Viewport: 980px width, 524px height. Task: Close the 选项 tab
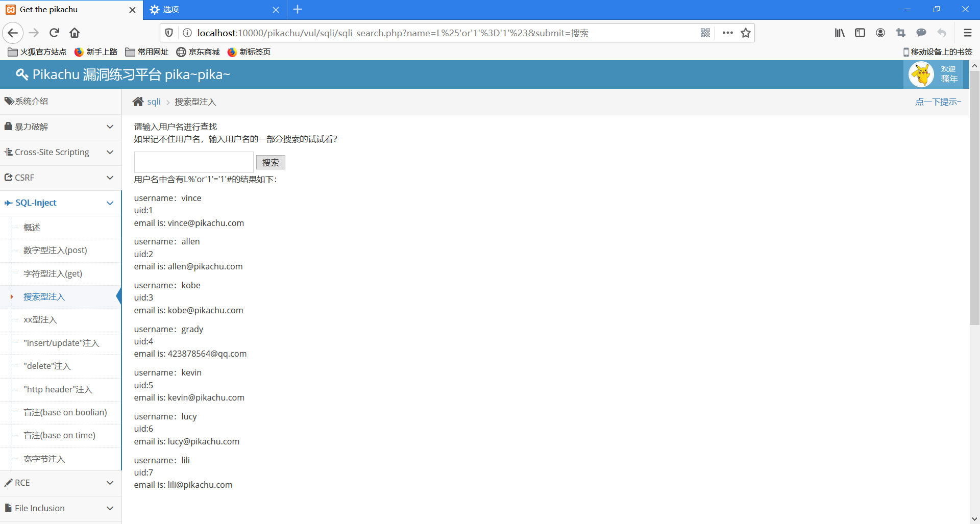[x=276, y=10]
